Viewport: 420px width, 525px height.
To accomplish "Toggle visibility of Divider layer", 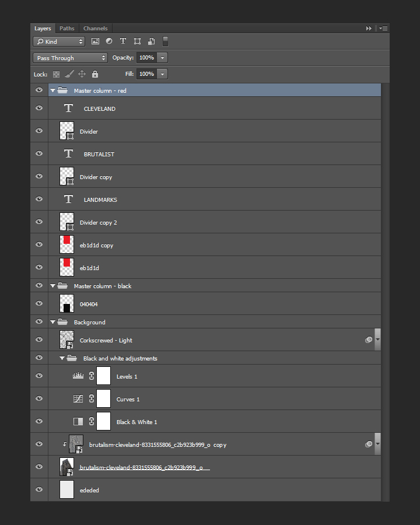I will pos(39,131).
